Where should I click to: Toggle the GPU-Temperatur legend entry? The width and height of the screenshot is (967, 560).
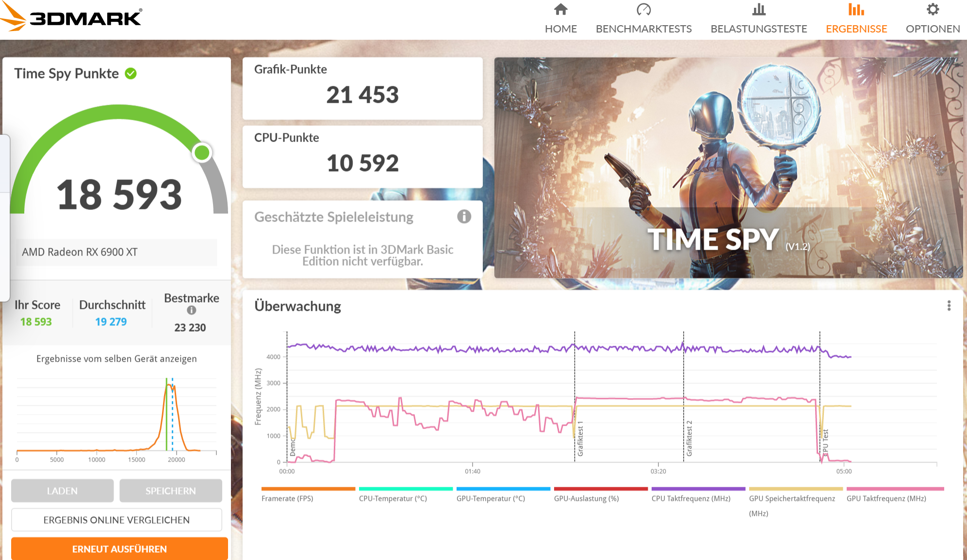[491, 498]
